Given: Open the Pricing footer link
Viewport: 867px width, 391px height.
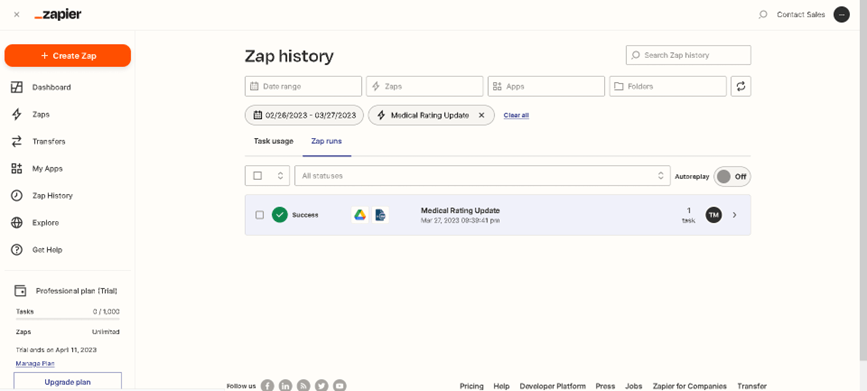Looking at the screenshot, I should (472, 386).
